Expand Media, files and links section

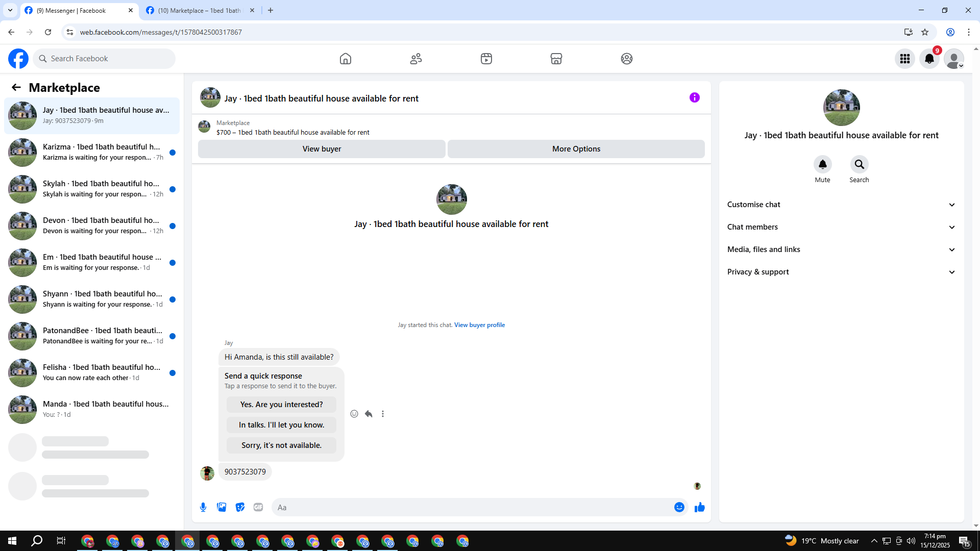pyautogui.click(x=841, y=249)
